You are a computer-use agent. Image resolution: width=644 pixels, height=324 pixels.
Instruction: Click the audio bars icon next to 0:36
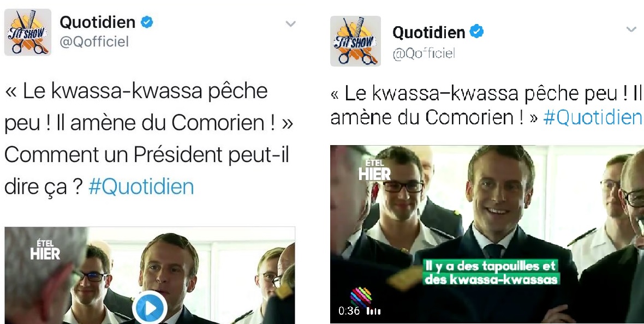pos(373,311)
